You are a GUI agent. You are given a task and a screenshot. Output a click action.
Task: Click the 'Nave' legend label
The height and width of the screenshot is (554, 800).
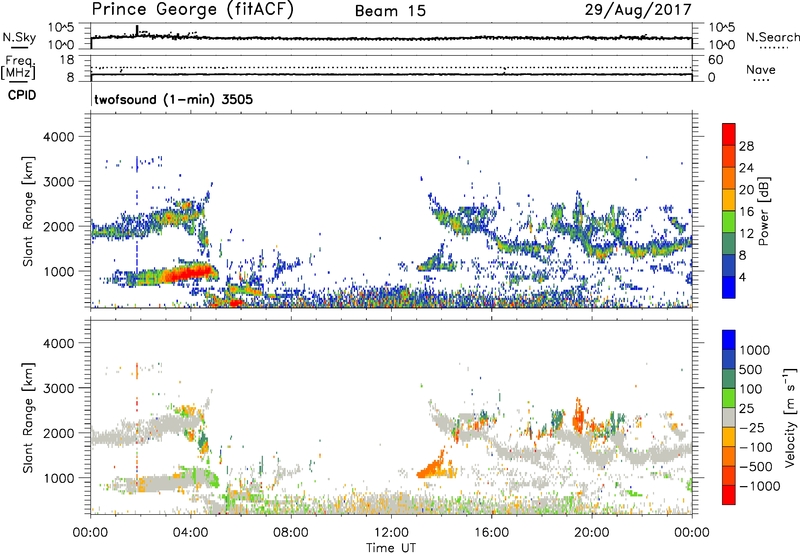[x=761, y=70]
